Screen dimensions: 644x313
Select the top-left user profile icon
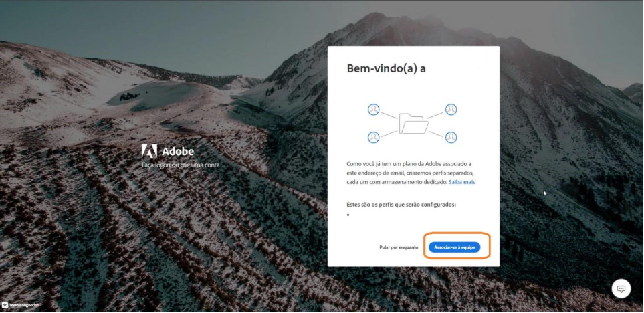[373, 110]
